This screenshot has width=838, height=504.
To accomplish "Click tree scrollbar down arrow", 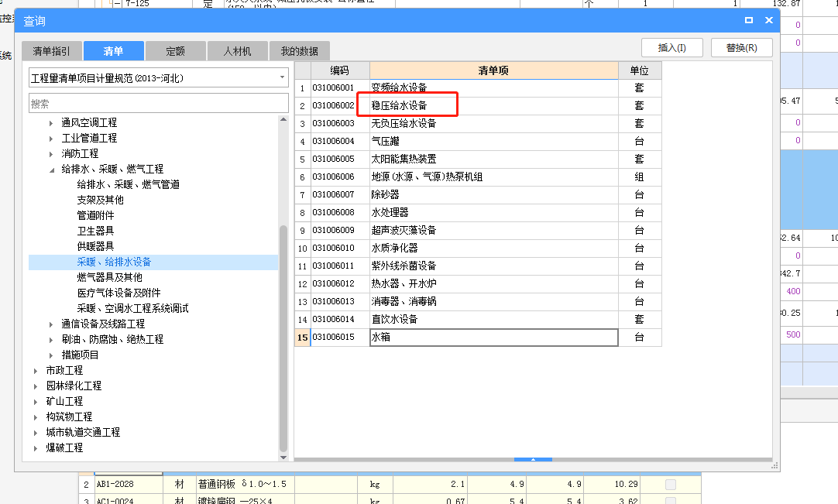I will [x=283, y=458].
